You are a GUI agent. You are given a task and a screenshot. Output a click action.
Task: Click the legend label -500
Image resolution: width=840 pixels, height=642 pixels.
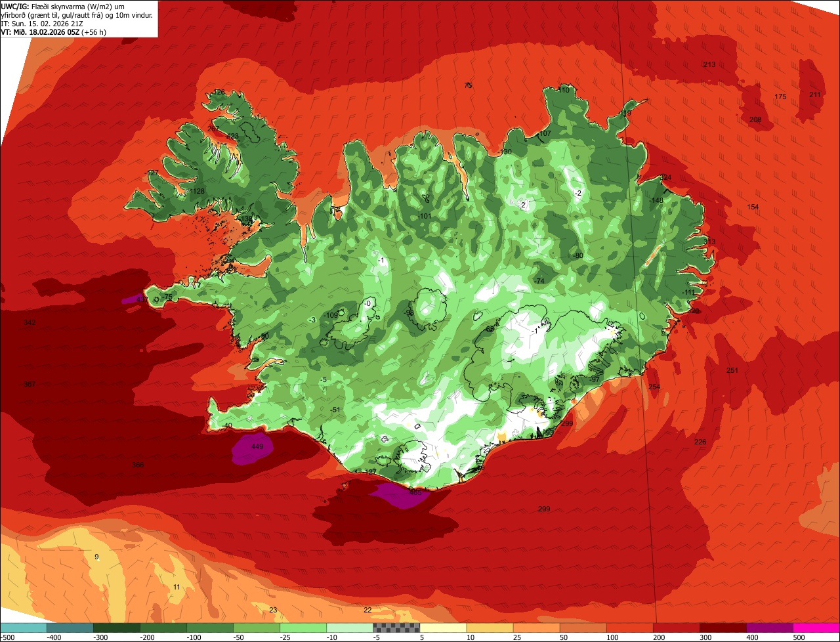pos(7,637)
